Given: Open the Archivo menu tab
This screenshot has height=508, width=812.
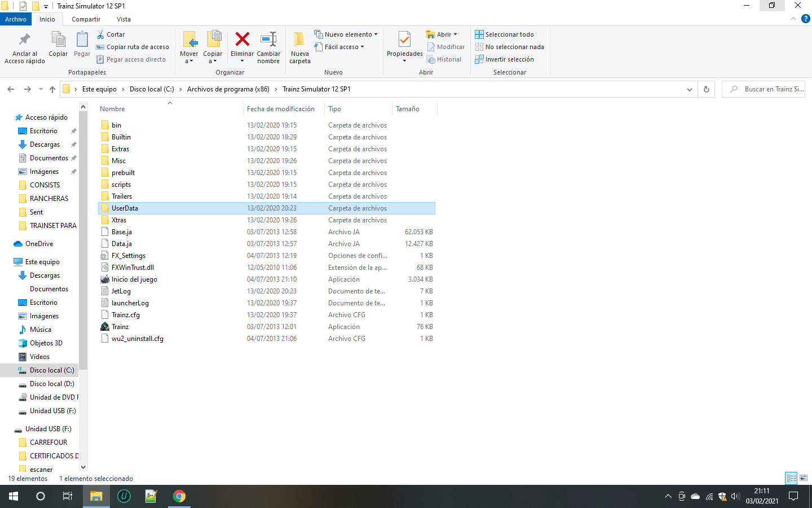Looking at the screenshot, I should click(x=16, y=19).
